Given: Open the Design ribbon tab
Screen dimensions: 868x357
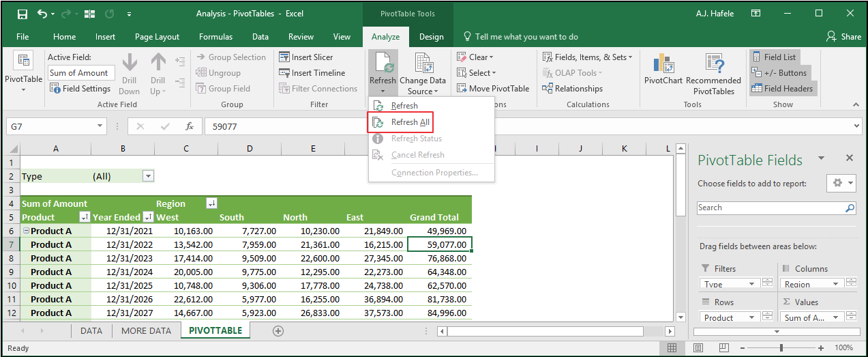Looking at the screenshot, I should point(431,37).
